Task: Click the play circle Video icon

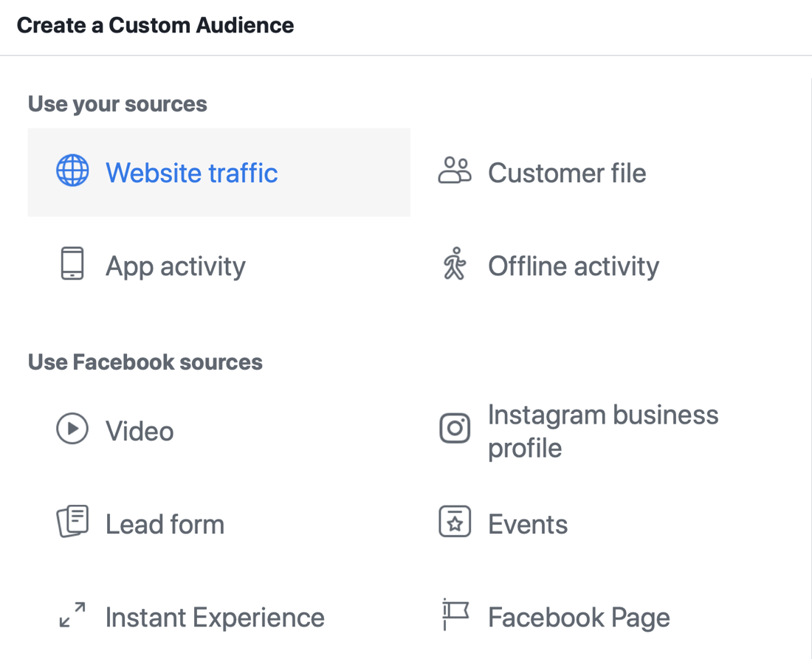Action: (72, 429)
